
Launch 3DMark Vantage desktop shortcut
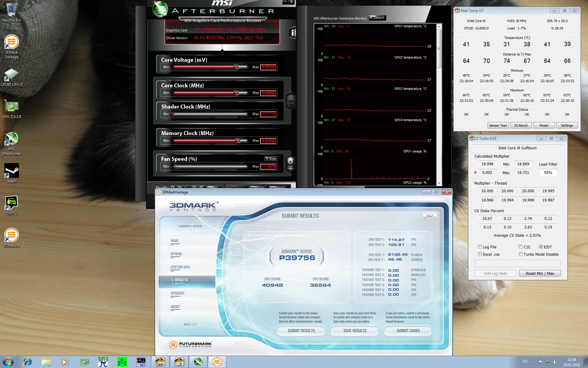pos(11,47)
